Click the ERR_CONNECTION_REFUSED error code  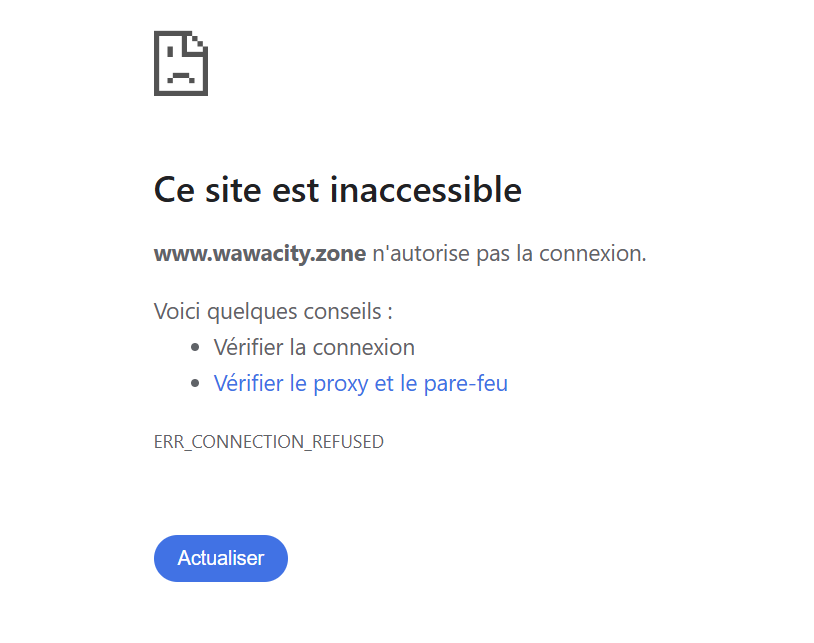coord(268,442)
